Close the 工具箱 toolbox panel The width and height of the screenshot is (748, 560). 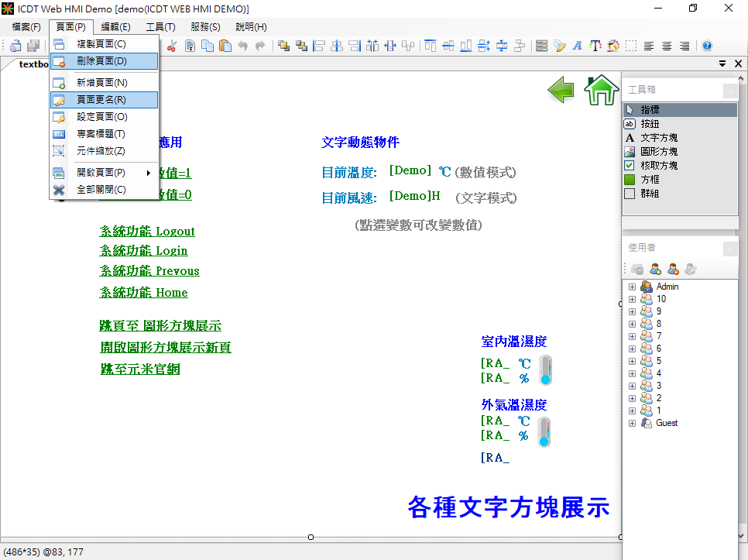coord(729,91)
